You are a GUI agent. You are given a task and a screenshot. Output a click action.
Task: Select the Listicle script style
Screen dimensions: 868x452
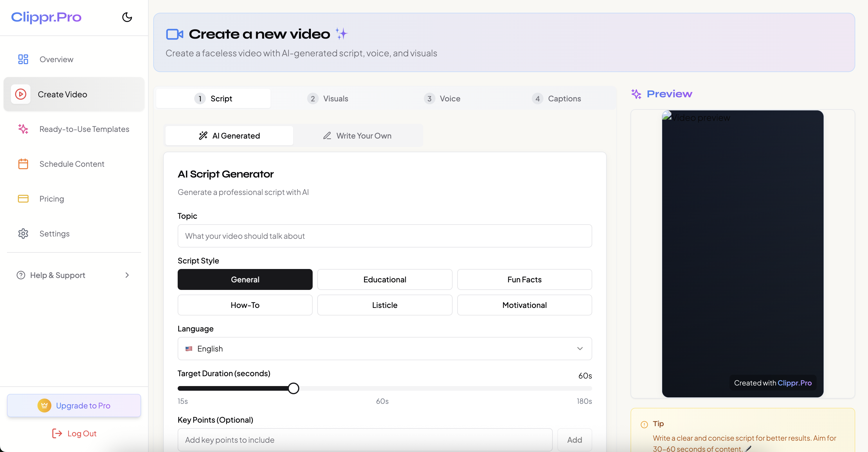[x=384, y=305]
